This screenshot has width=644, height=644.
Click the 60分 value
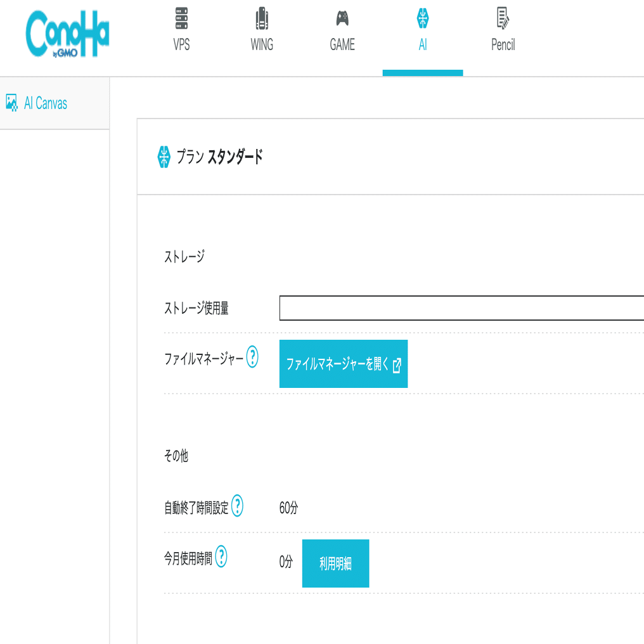tap(289, 508)
